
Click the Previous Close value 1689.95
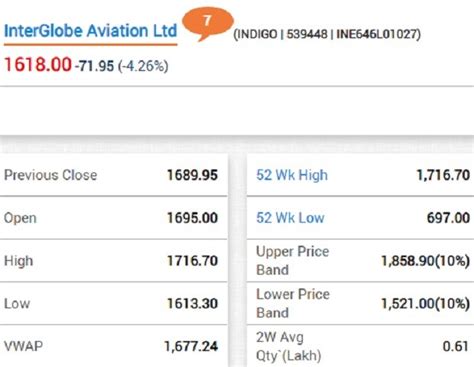point(192,175)
